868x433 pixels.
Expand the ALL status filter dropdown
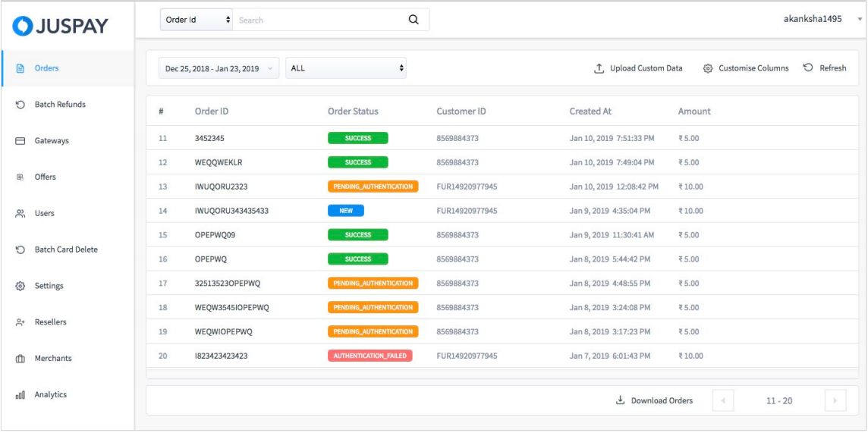(x=346, y=68)
